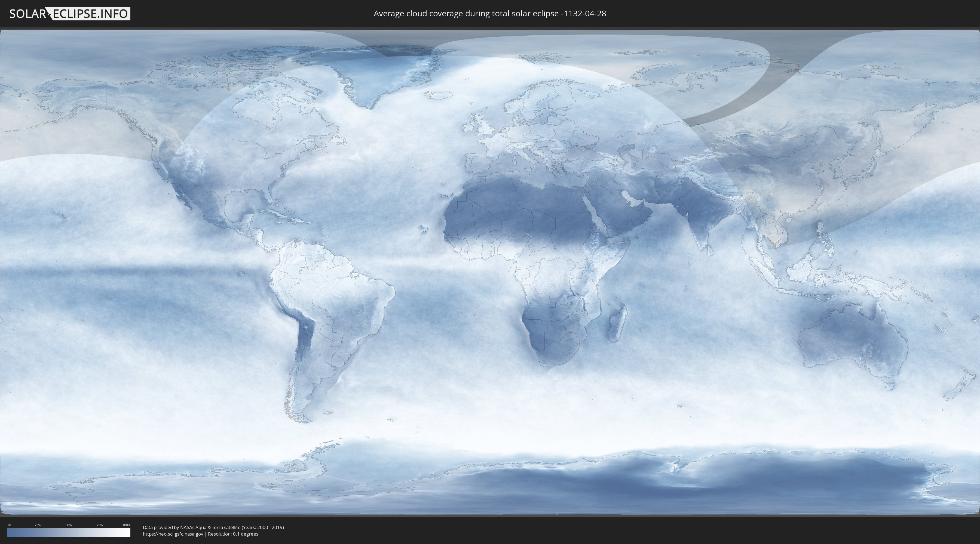980x544 pixels.
Task: Click the SOLAR-ECLIPSE.INFO logo
Action: (70, 14)
